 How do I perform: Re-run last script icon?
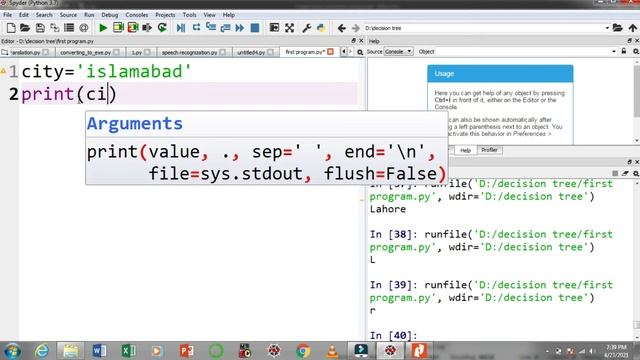point(162,28)
